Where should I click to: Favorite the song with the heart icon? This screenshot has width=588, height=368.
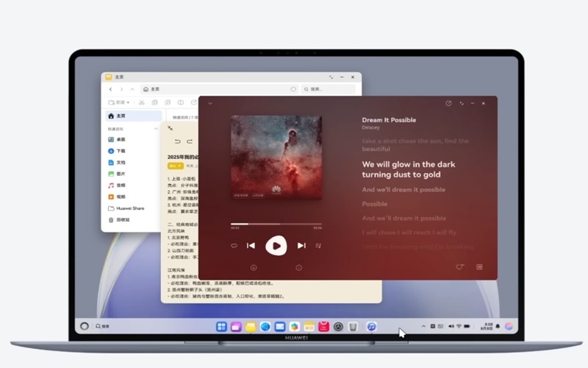click(x=460, y=267)
